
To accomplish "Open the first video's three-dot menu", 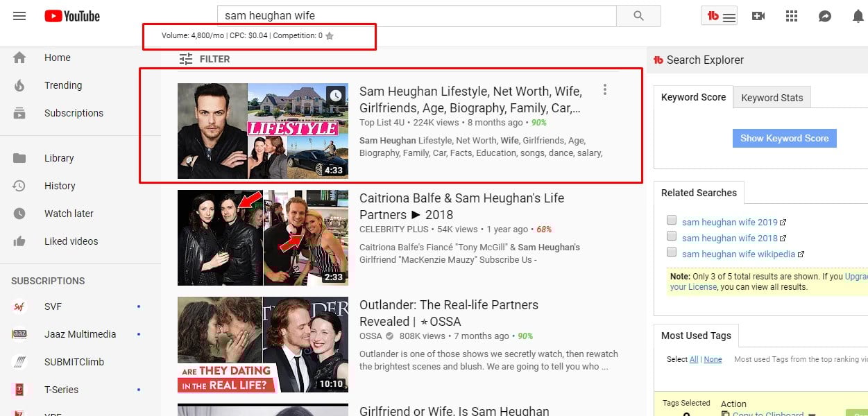I will [605, 89].
